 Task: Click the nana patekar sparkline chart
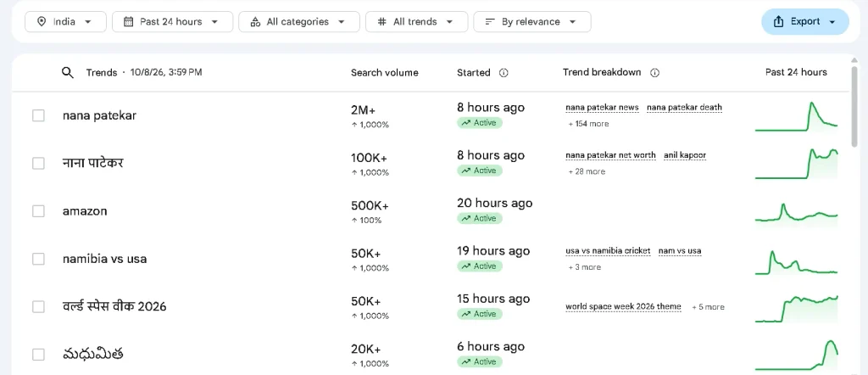(x=797, y=116)
